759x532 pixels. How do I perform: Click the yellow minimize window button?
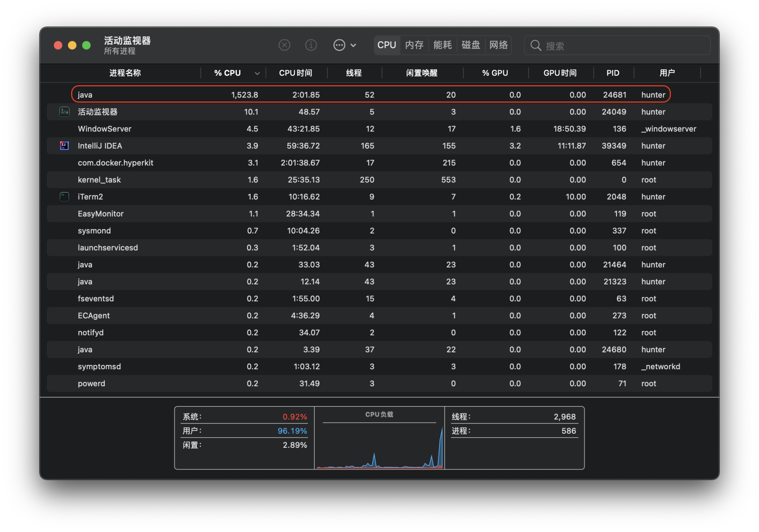coord(72,45)
